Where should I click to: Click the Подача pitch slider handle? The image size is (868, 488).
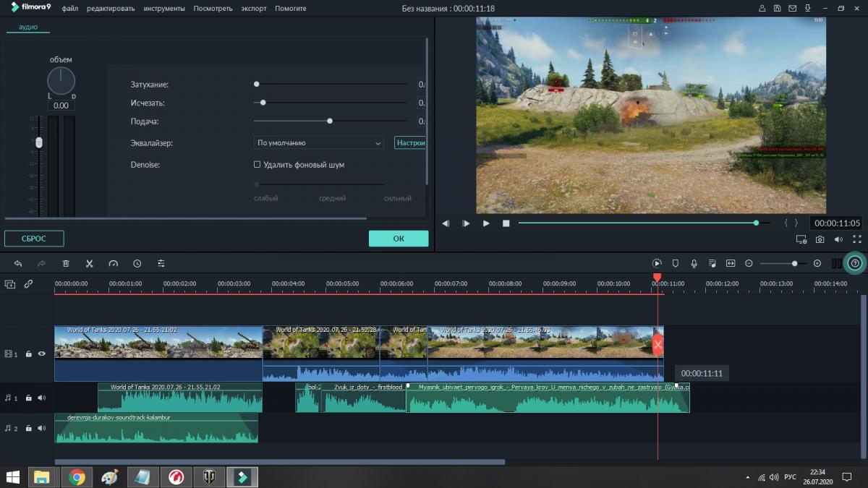click(330, 121)
